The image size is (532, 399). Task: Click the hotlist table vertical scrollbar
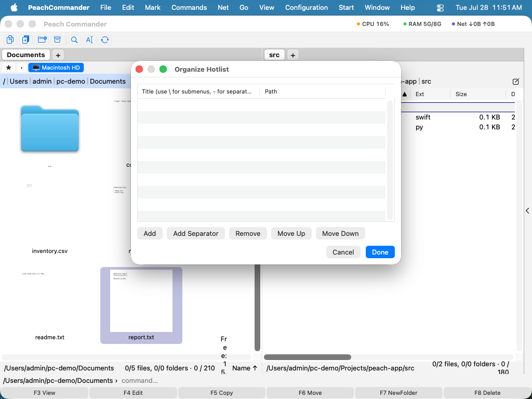pyautogui.click(x=390, y=160)
